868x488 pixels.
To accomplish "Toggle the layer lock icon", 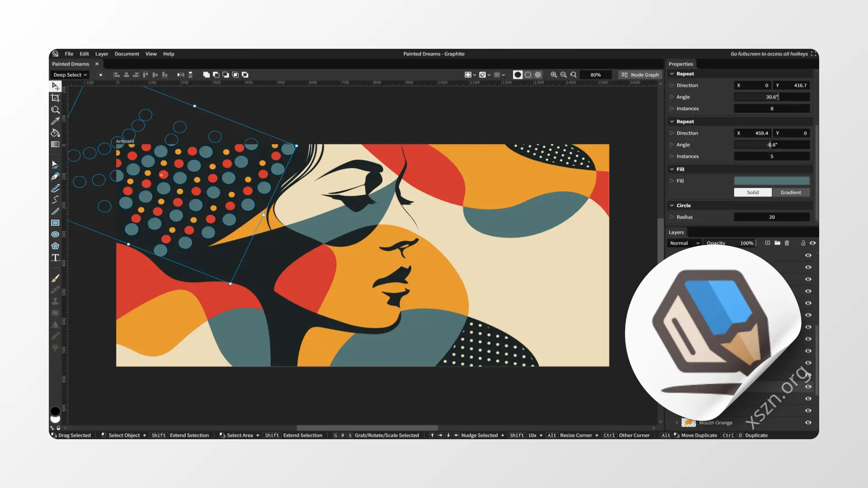I will click(x=803, y=243).
